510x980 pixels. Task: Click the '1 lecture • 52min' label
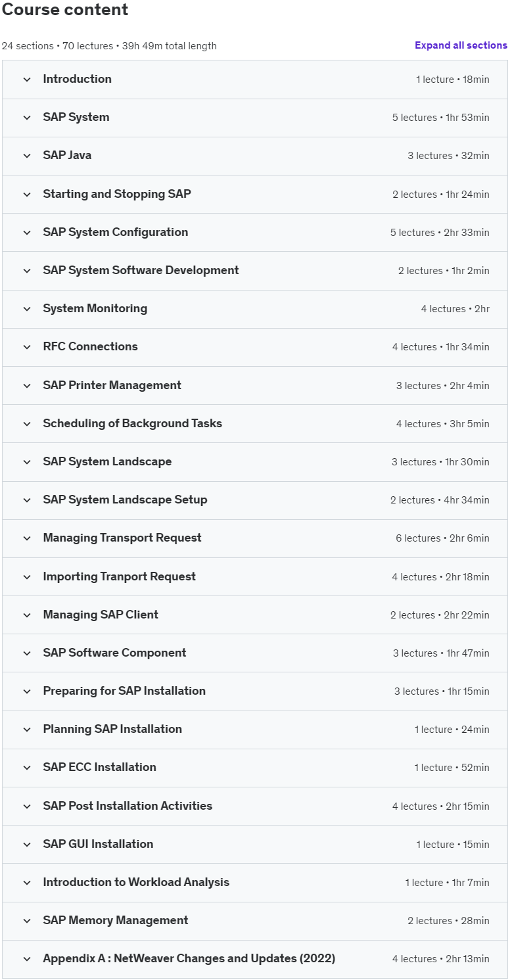point(452,768)
